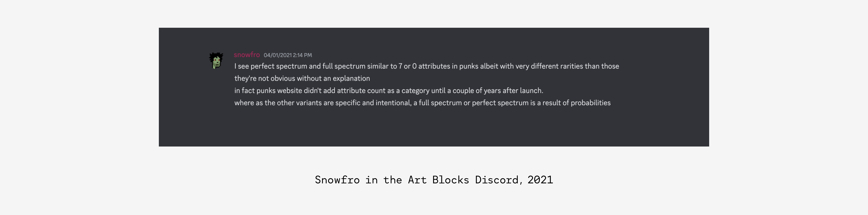Click the caption 'Snowfro in the Art Blocks Discord, 2021'
This screenshot has height=215, width=868.
click(434, 180)
